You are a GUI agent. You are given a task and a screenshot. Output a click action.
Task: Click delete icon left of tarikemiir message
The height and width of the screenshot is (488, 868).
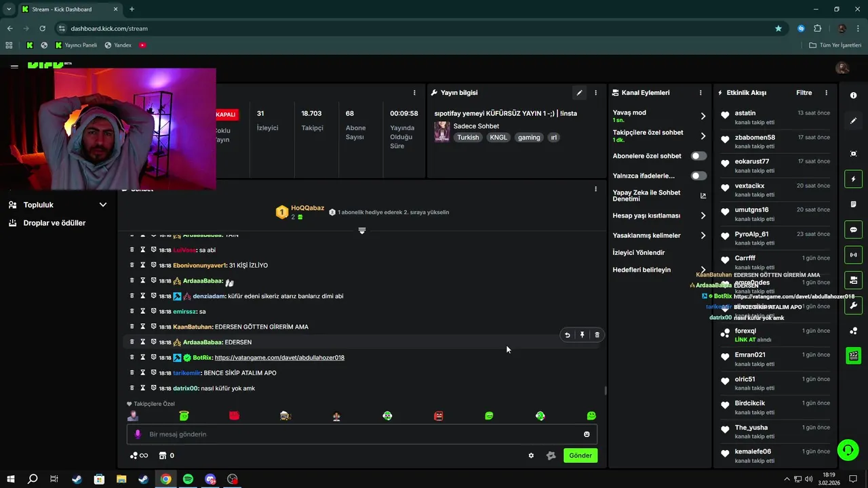tap(132, 373)
